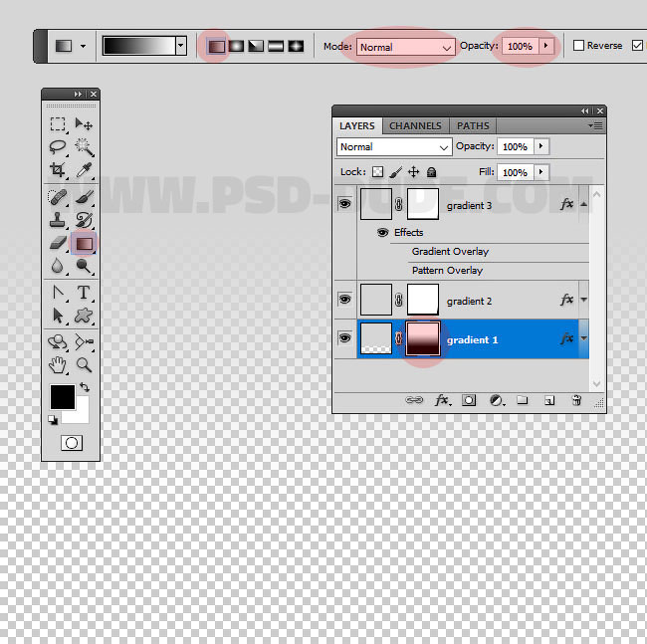Reset default foreground and background colors
Image resolution: width=647 pixels, height=644 pixels.
(x=53, y=420)
